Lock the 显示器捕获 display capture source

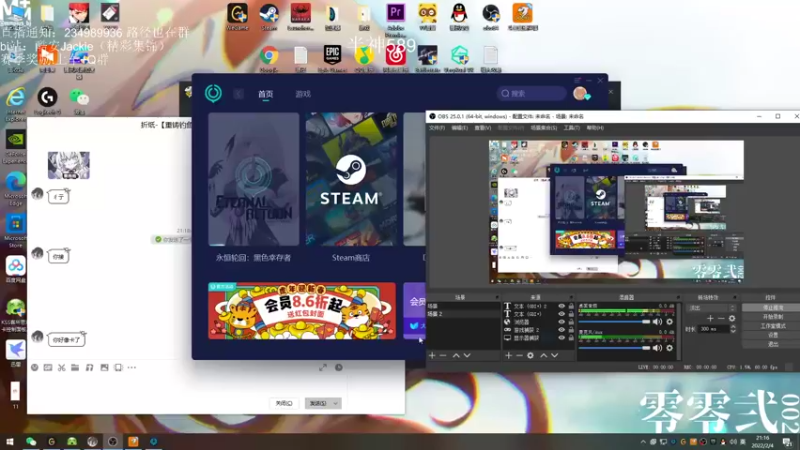pyautogui.click(x=571, y=338)
